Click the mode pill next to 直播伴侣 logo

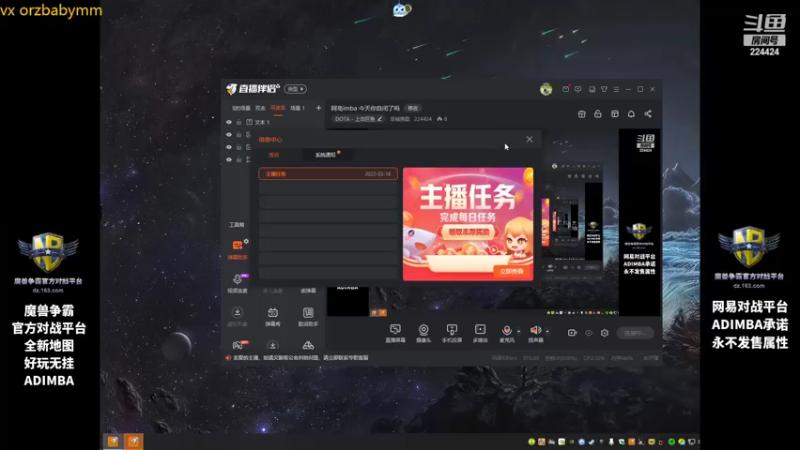(295, 89)
